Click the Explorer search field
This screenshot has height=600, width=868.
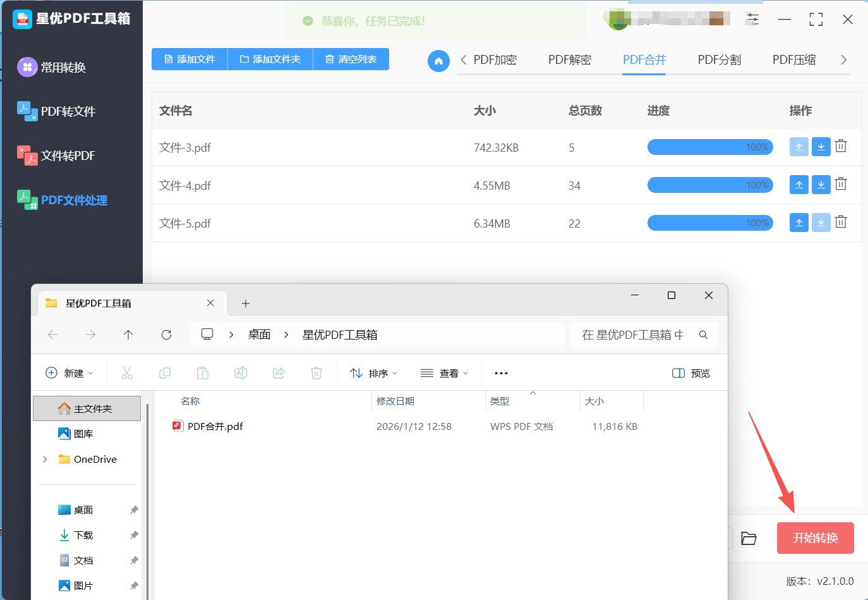click(x=632, y=334)
